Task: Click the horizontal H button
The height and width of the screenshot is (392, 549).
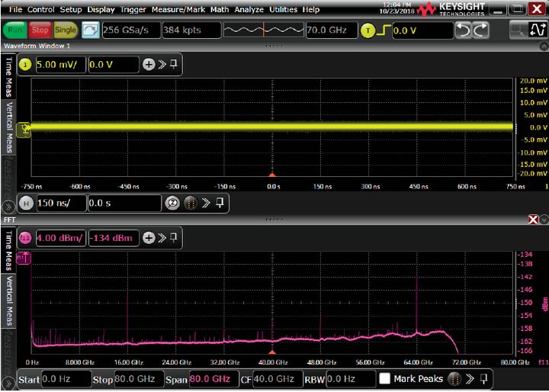Action: tap(26, 203)
